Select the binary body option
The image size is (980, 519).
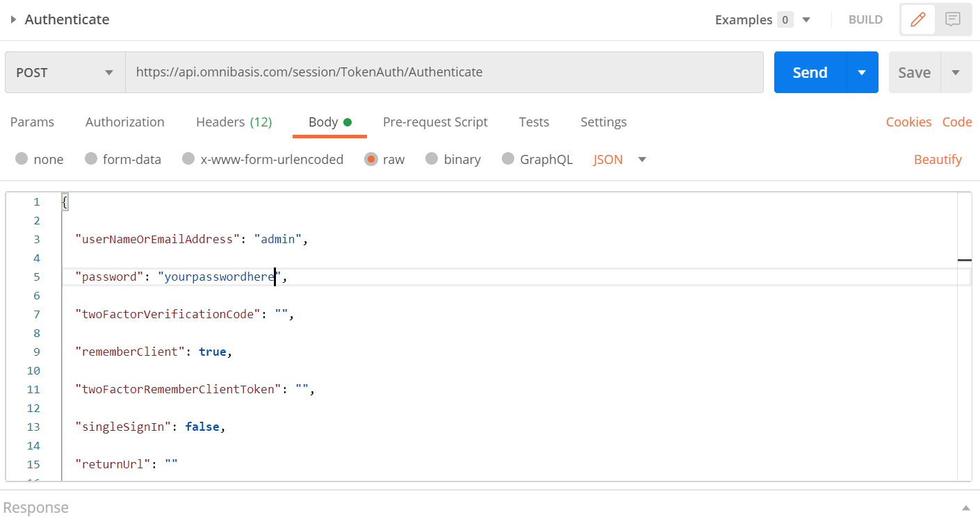[x=432, y=159]
